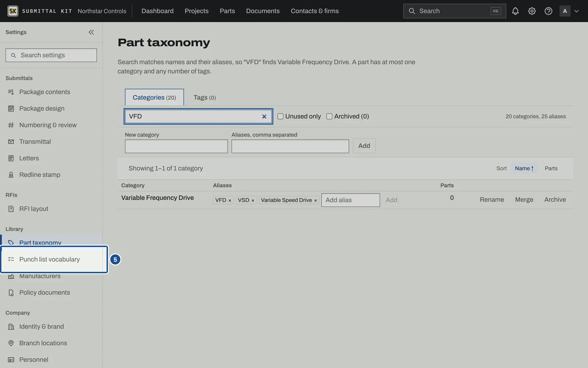Remove the VSD alias chip

(x=252, y=200)
